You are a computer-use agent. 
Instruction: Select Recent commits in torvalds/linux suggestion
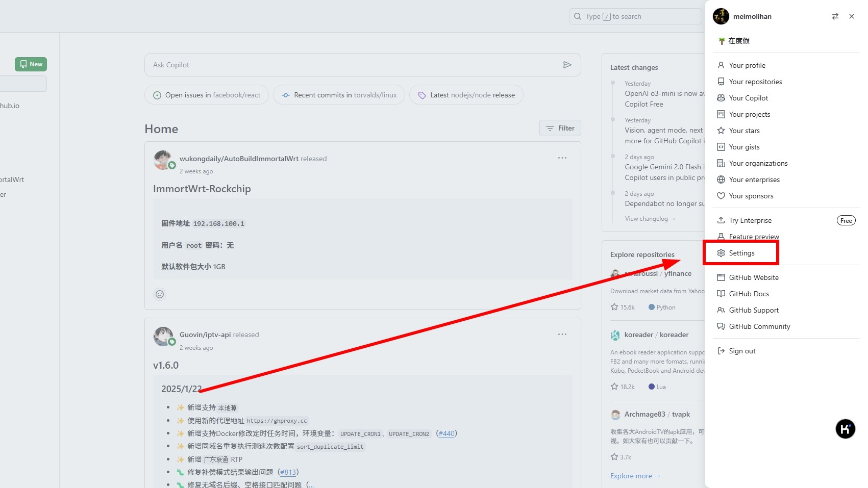click(339, 95)
